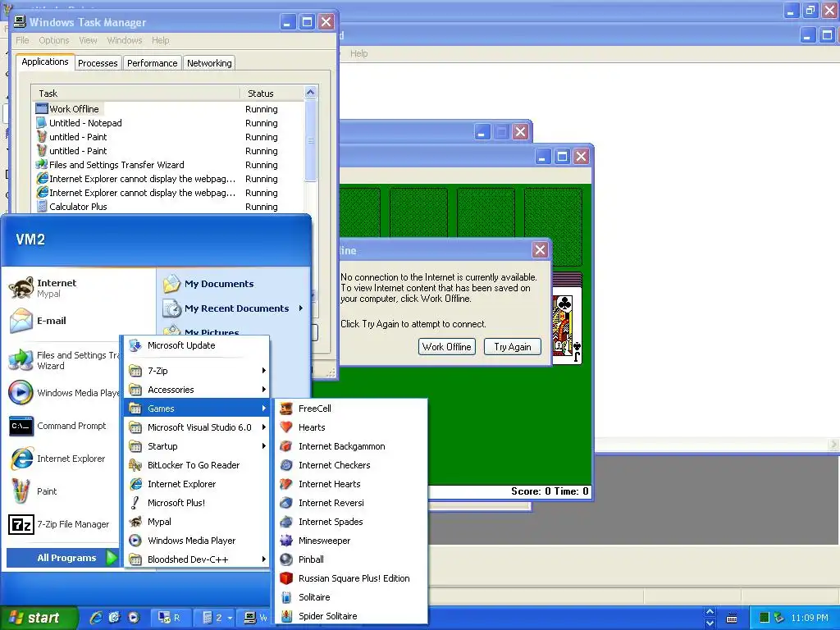Screen dimensions: 840x630
Task: Open the File menu in Task Manager
Action: point(22,40)
